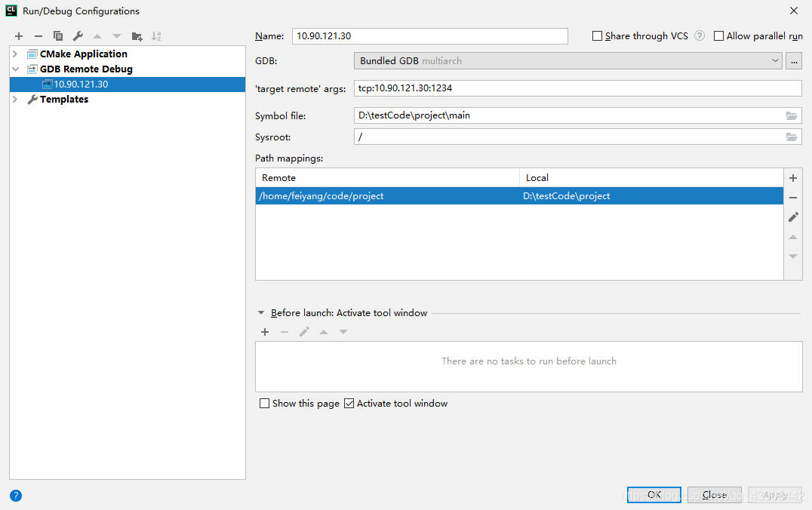Add new configuration with plus icon
Image resolution: width=812 pixels, height=510 pixels.
[19, 36]
